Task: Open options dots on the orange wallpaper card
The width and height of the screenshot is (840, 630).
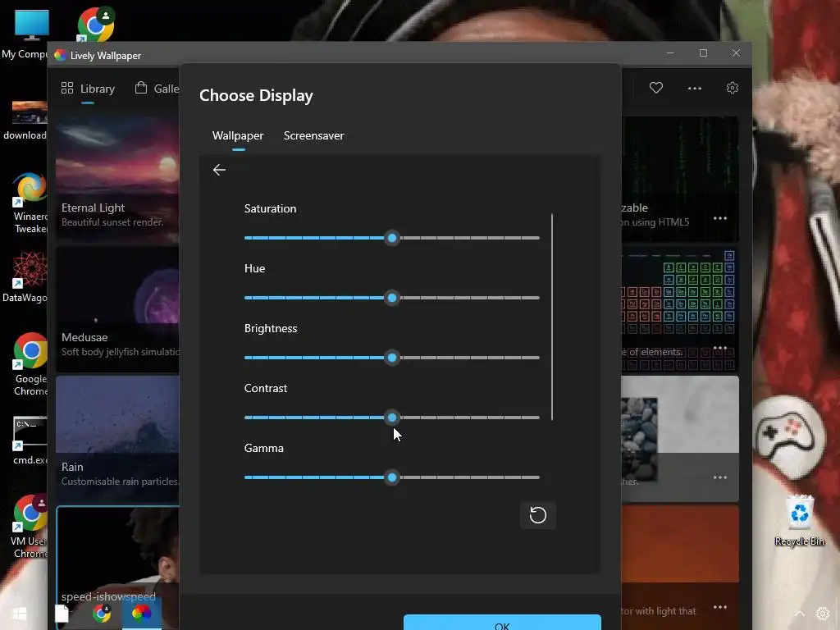Action: [720, 607]
